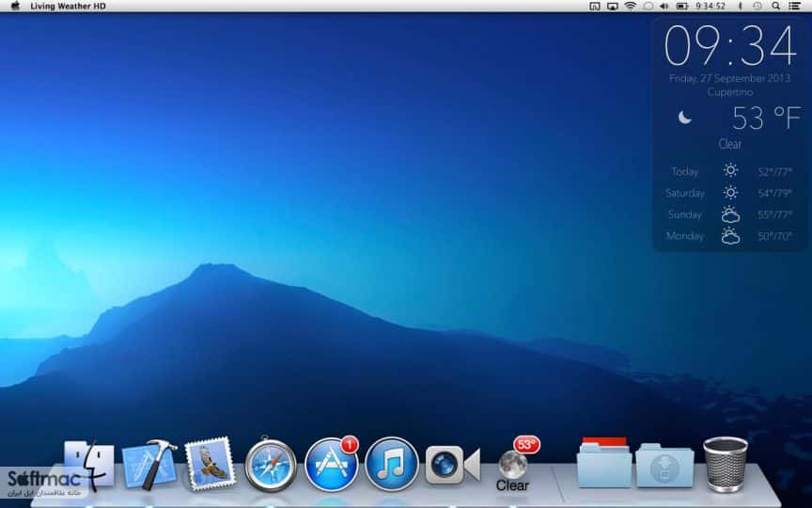Select the Monday forecast label
Viewport: 812px width, 508px height.
click(x=684, y=236)
